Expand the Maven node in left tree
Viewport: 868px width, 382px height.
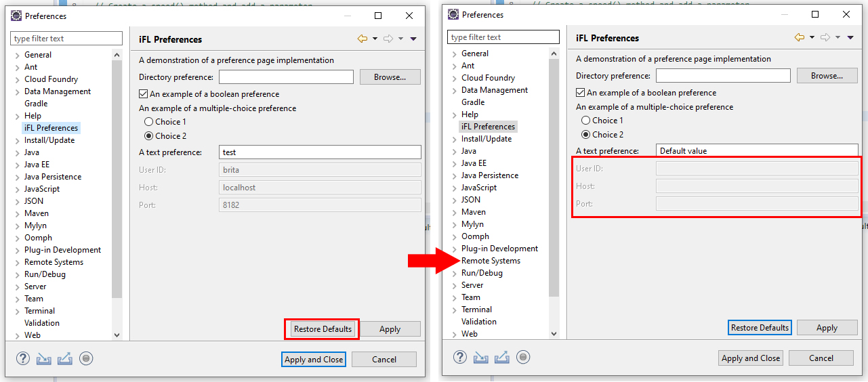point(18,213)
